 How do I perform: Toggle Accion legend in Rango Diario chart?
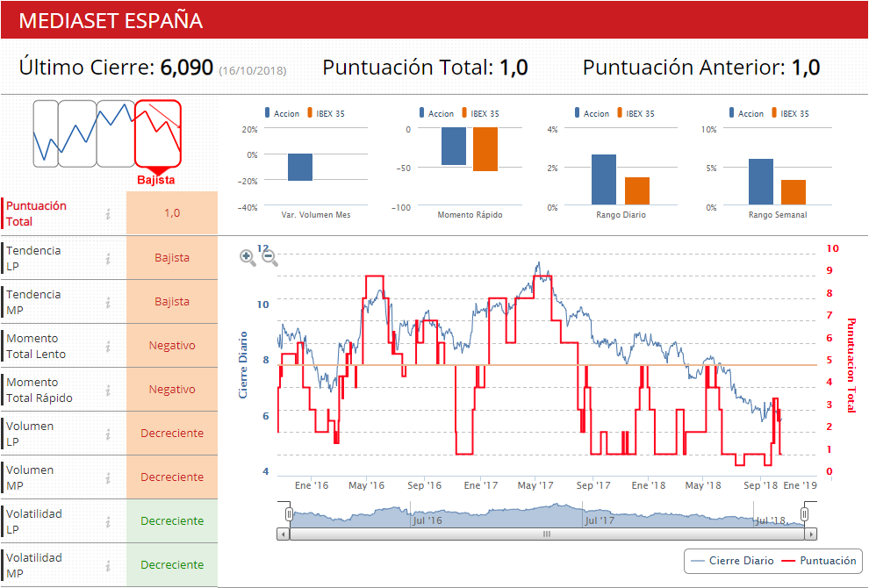point(592,113)
